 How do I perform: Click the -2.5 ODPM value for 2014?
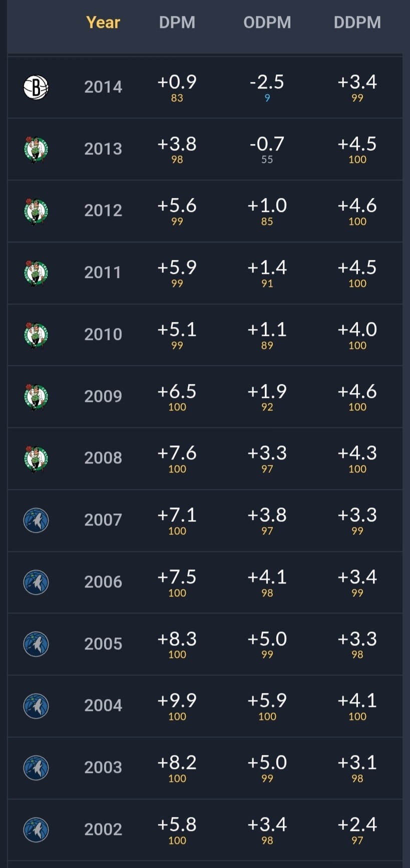click(267, 82)
